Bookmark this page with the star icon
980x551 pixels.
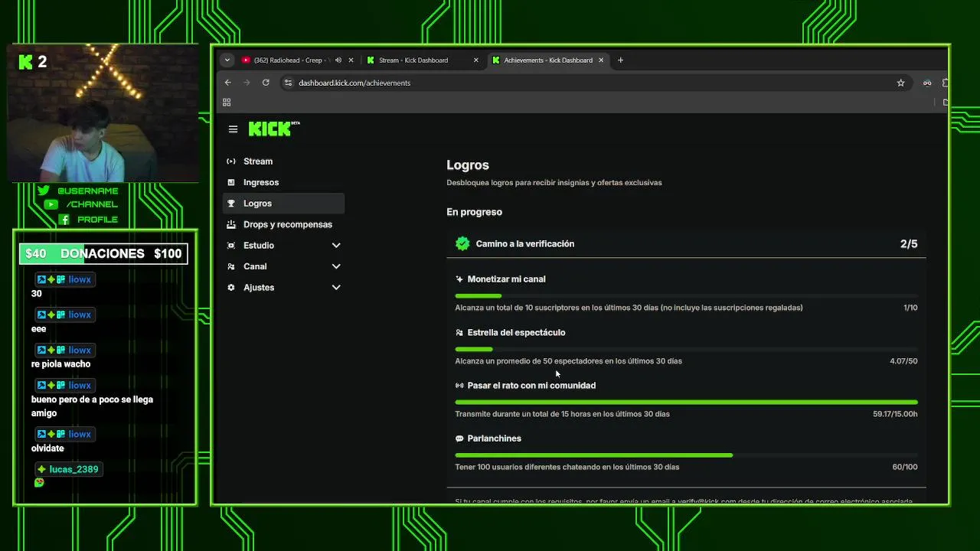point(901,83)
